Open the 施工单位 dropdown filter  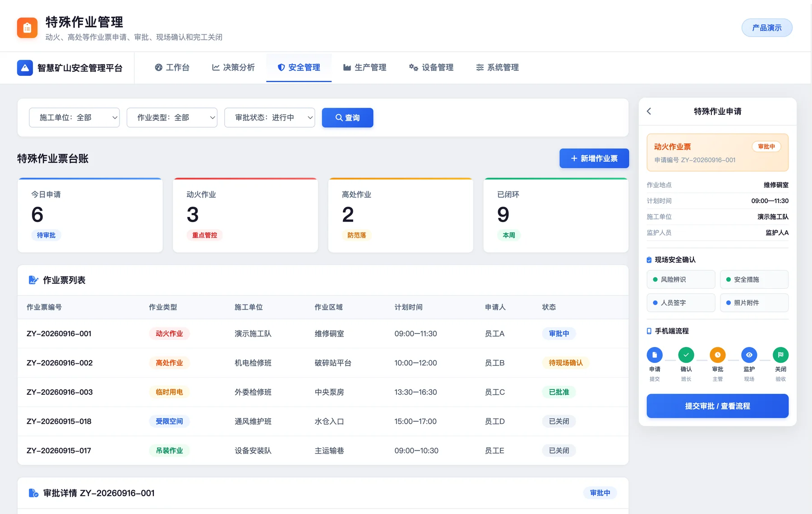pos(74,118)
